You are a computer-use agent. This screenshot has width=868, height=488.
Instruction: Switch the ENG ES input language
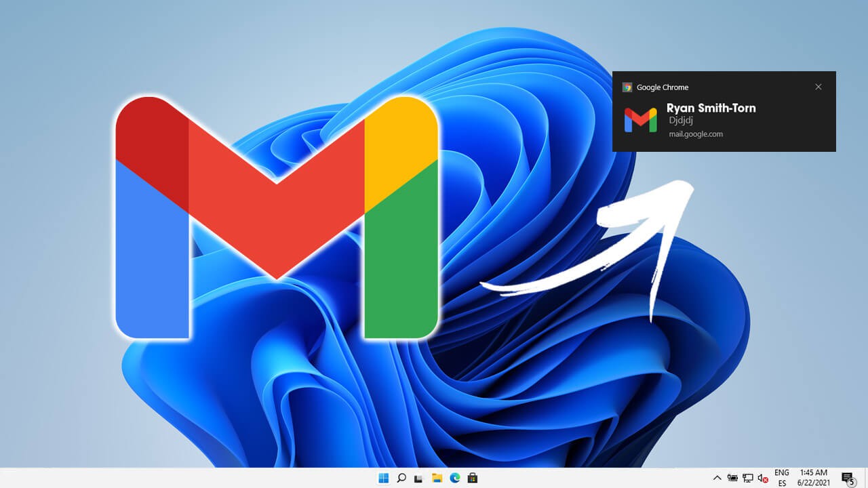pos(782,478)
